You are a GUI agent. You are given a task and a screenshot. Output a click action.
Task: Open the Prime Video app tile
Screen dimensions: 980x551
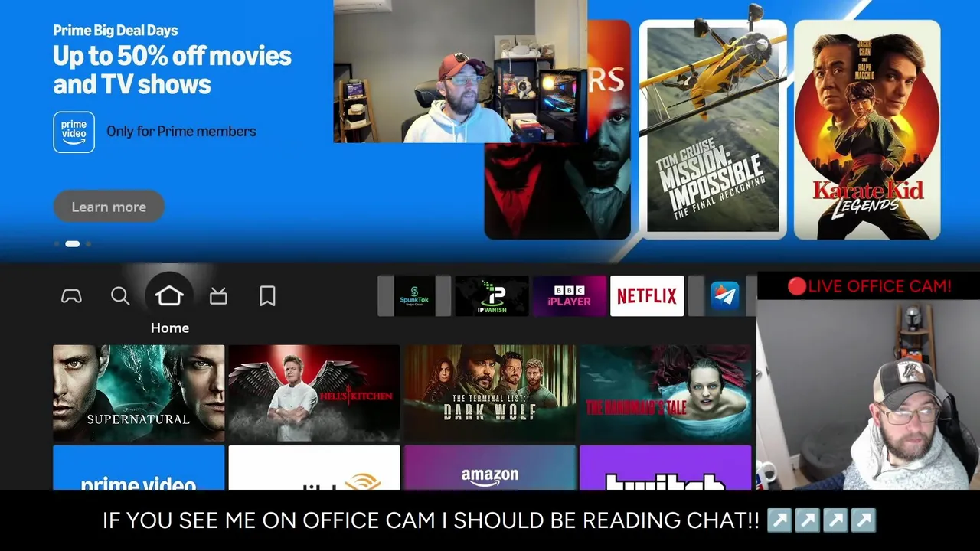(x=139, y=468)
